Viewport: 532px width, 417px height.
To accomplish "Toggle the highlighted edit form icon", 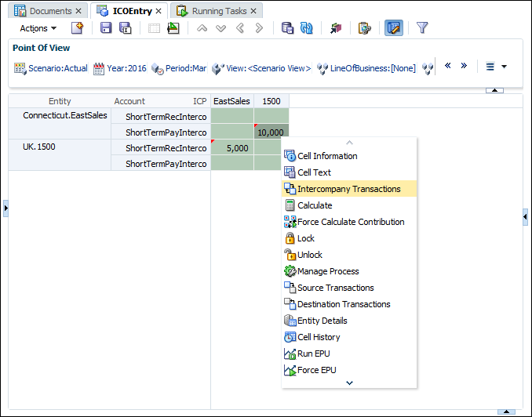I will point(394,27).
